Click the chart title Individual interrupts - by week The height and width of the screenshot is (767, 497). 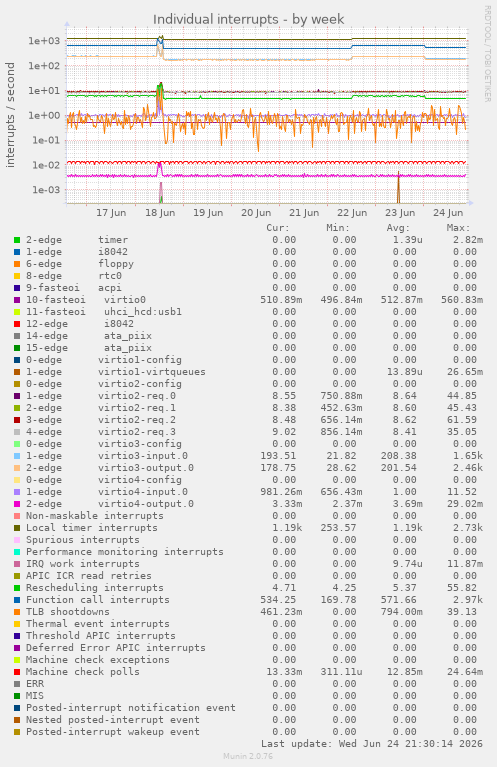(248, 20)
